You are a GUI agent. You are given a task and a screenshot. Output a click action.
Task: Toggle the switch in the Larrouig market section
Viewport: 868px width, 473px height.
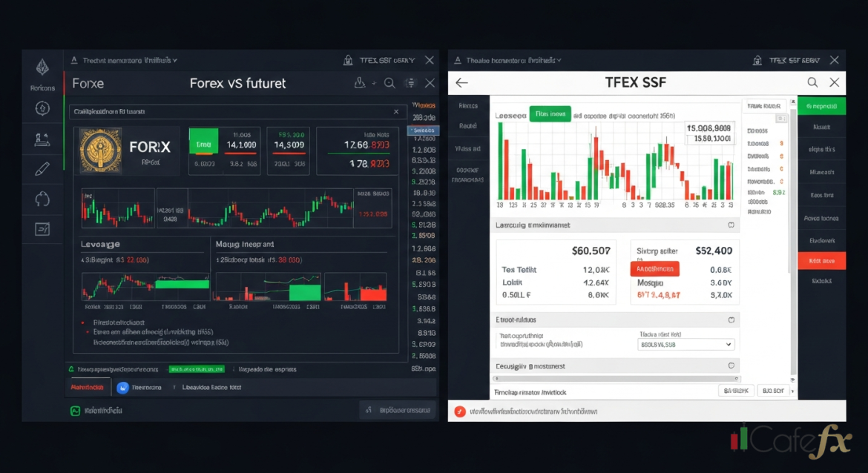pyautogui.click(x=731, y=225)
